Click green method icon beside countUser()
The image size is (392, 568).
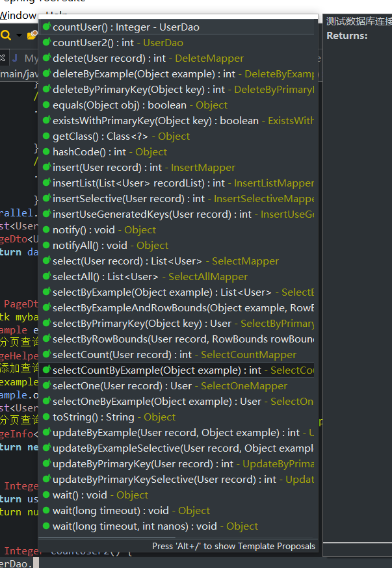coord(46,27)
